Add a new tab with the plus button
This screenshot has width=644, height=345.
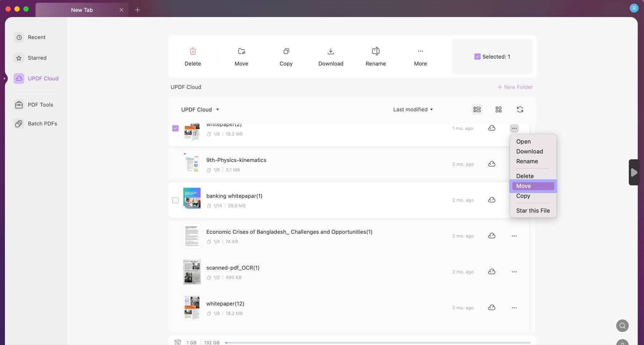pyautogui.click(x=137, y=10)
